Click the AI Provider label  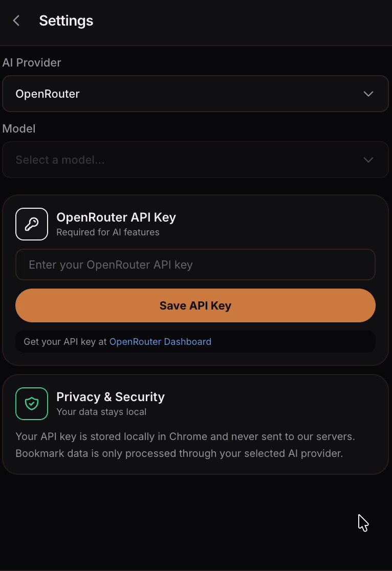pos(32,62)
